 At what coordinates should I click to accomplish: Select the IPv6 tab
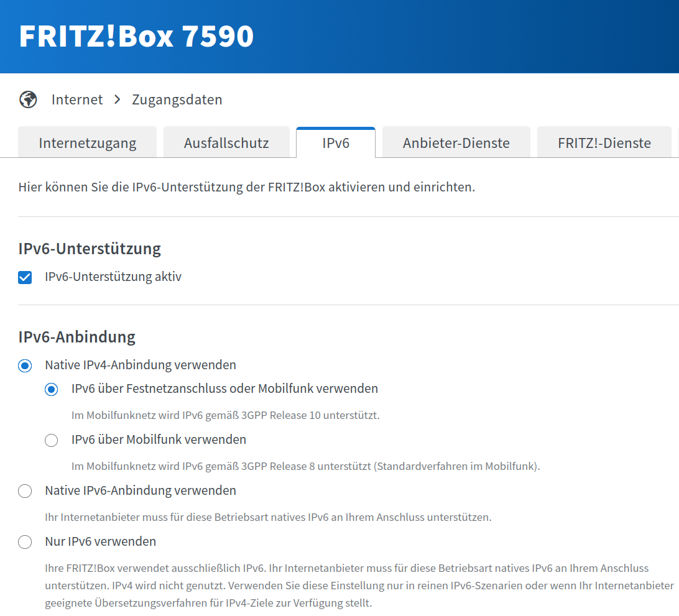coord(336,142)
